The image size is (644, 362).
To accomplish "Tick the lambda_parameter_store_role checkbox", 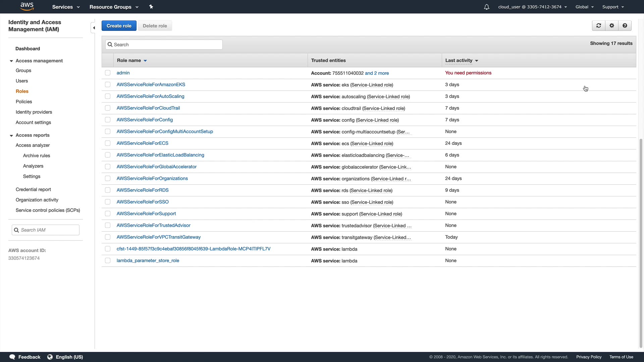I will (x=108, y=260).
